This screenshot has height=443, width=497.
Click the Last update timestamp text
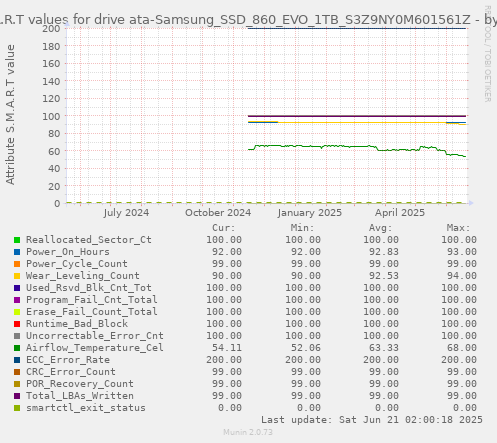372,420
